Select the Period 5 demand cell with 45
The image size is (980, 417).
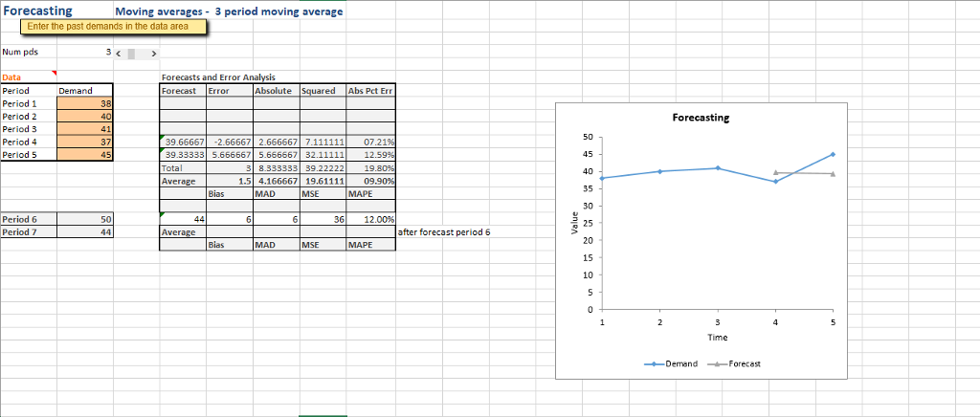85,154
